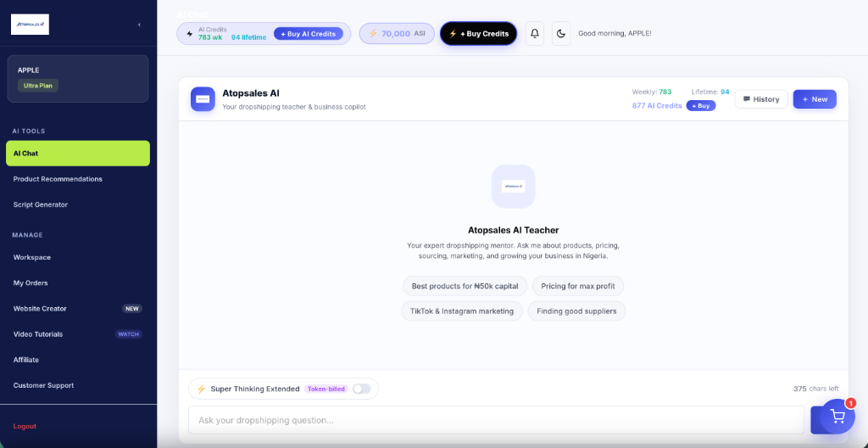
Task: Choose "Pricing for max profit" suggestion
Action: pos(578,286)
